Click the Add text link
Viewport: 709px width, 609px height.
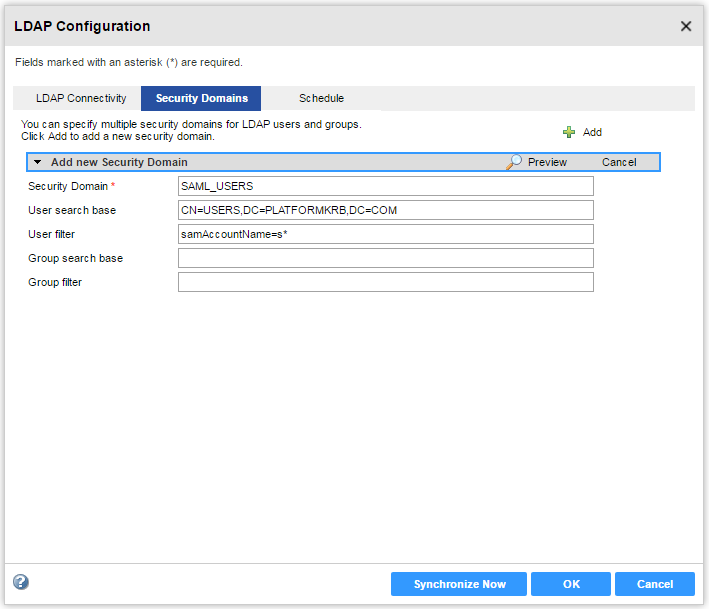click(592, 132)
